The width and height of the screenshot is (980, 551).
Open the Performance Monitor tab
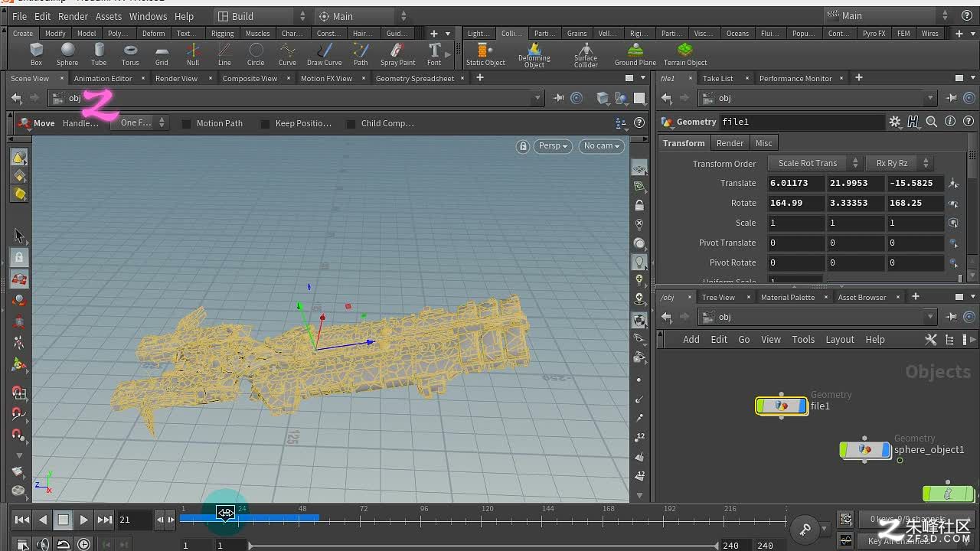click(795, 78)
